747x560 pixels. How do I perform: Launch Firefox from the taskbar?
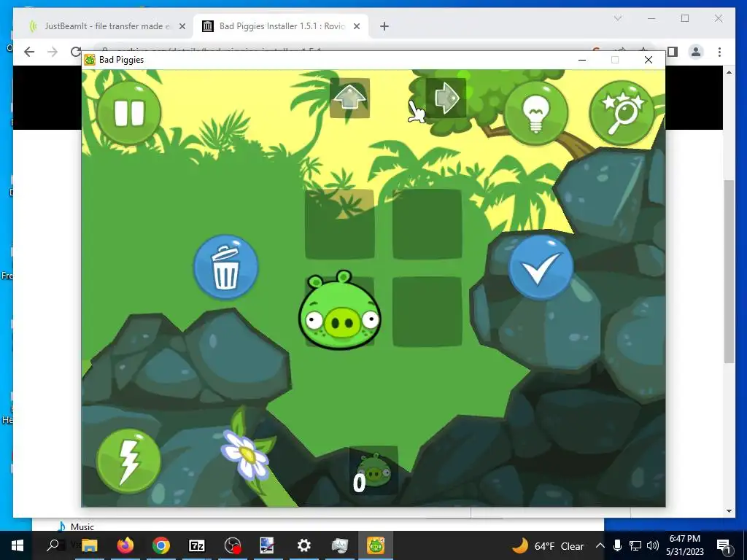tap(125, 545)
